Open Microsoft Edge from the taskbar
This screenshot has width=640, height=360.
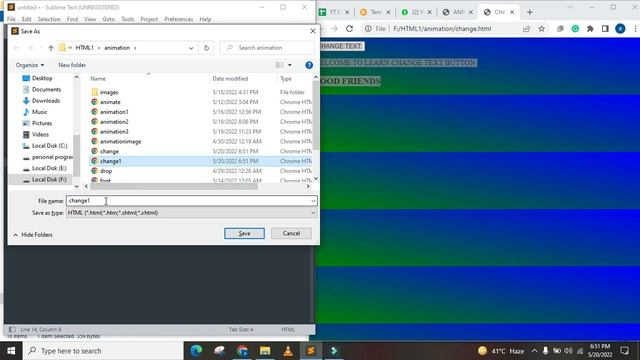pyautogui.click(x=196, y=351)
